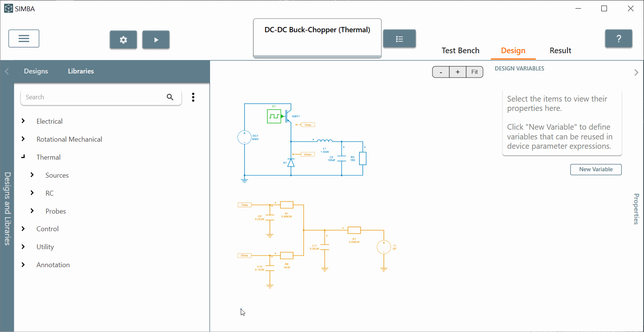Viewport: 644px width, 332px height.
Task: Zoom in with the plus button
Action: (x=458, y=72)
